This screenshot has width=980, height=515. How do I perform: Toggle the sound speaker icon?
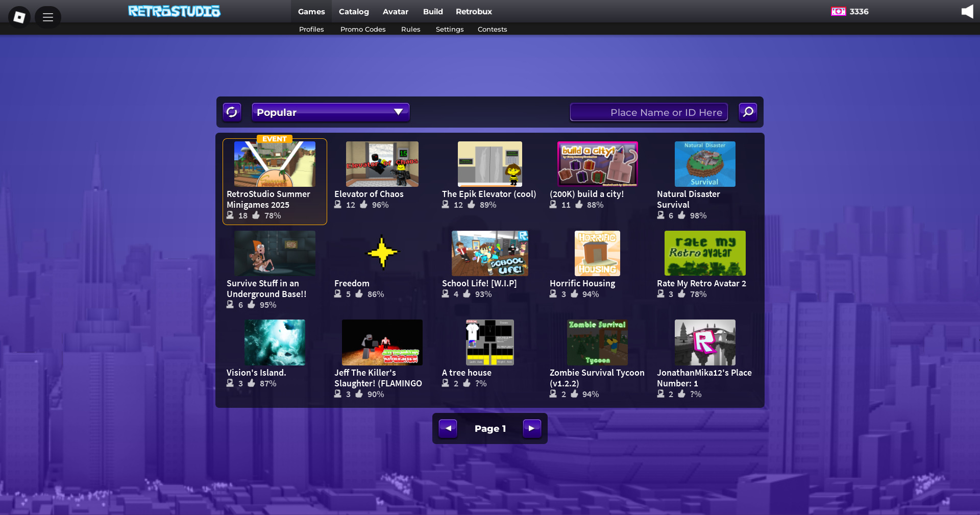tap(967, 11)
